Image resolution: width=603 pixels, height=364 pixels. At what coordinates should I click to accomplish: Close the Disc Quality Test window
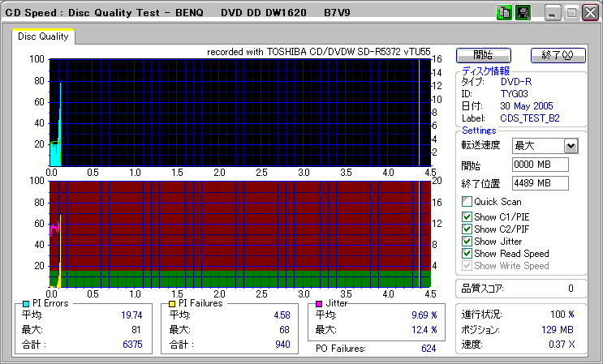click(x=590, y=13)
